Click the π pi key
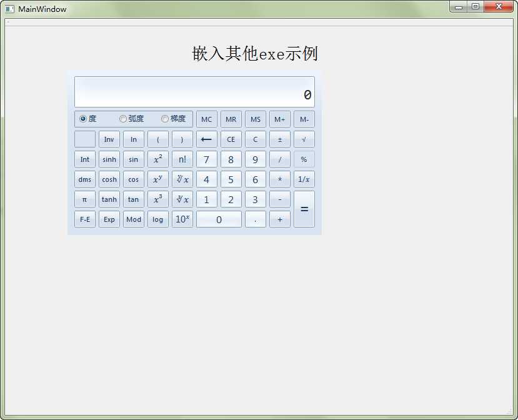The width and height of the screenshot is (518, 420). (x=85, y=199)
